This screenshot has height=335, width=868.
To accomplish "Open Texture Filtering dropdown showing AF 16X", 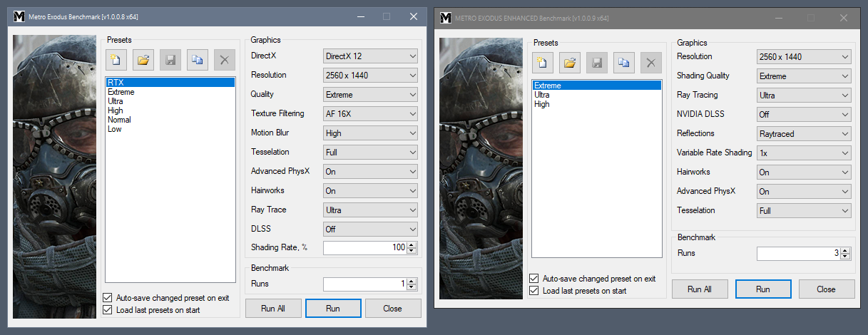I will coord(370,113).
